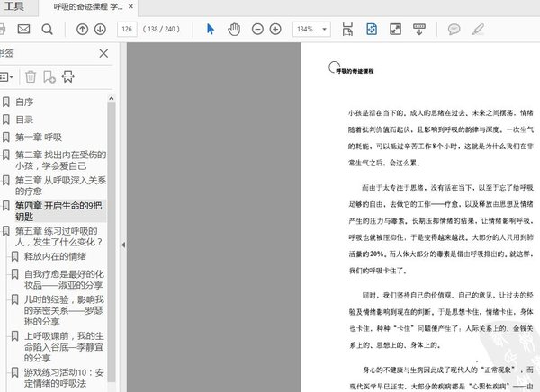This screenshot has width=540, height=392.
Task: Jump to 第一章 呼吸 bookmark
Action: point(38,138)
